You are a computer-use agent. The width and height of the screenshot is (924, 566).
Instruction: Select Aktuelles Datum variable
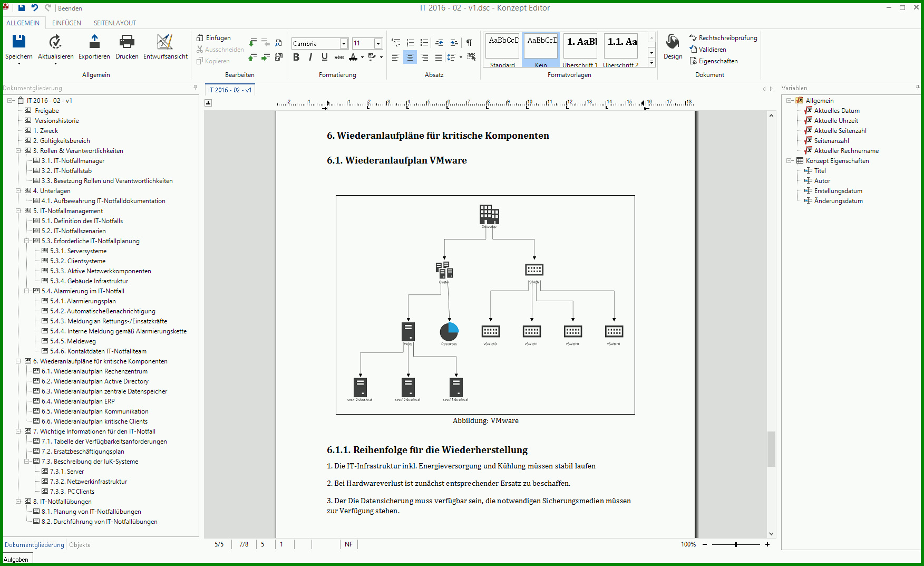(837, 111)
